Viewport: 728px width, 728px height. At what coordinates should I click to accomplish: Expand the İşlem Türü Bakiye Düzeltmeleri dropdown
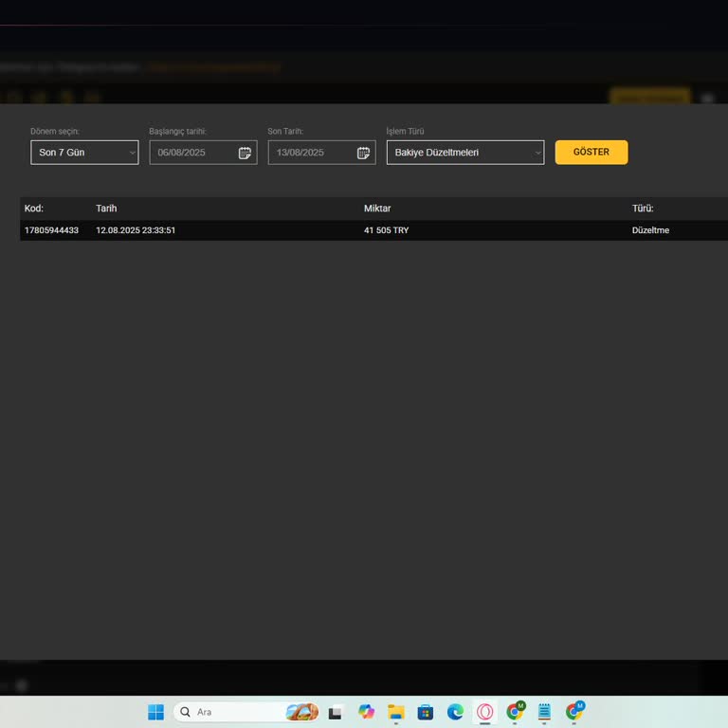(x=465, y=153)
